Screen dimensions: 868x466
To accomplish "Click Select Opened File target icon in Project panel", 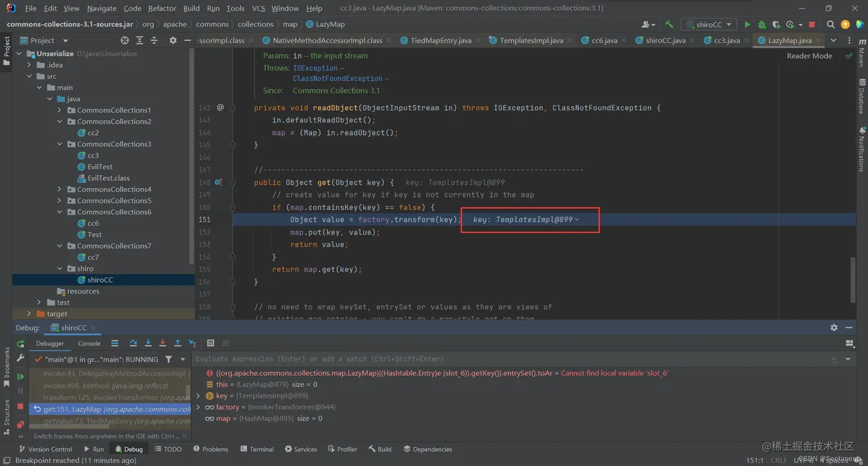I will pyautogui.click(x=125, y=40).
